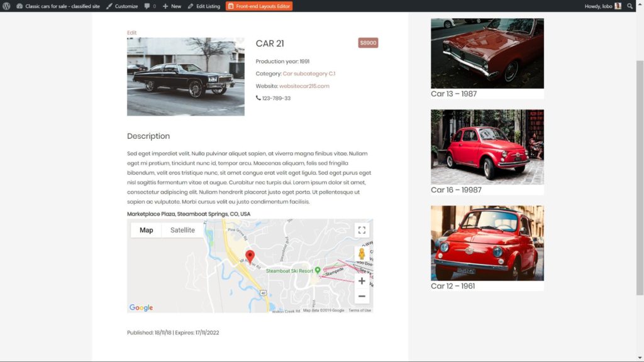644x362 pixels.
Task: Click the Street View pegman icon
Action: 362,254
